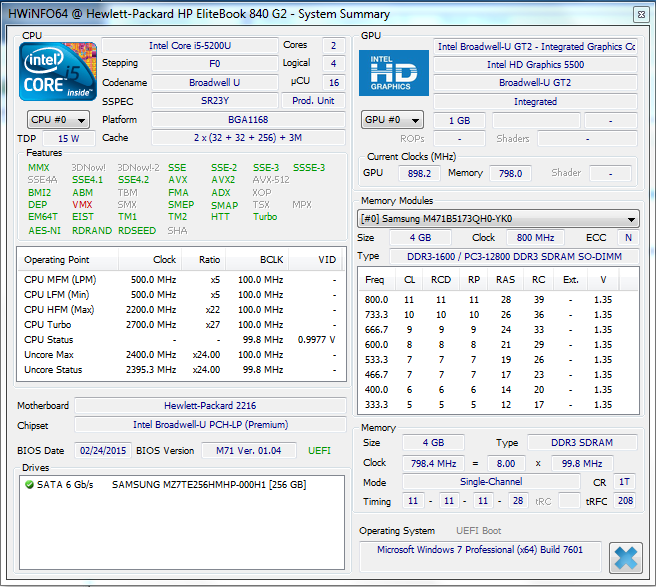Click the AVX2 feature label
Screen dimensions: 656x587
click(x=223, y=180)
